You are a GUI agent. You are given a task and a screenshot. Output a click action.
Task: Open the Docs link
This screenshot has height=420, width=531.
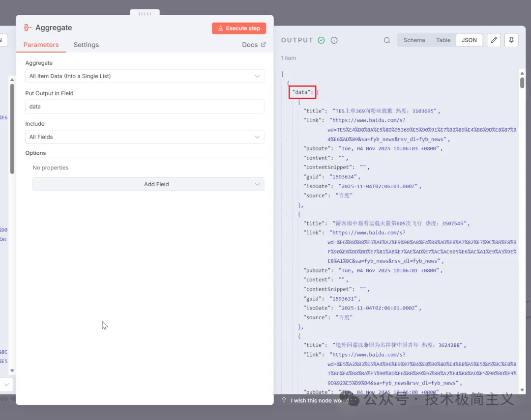click(x=254, y=45)
